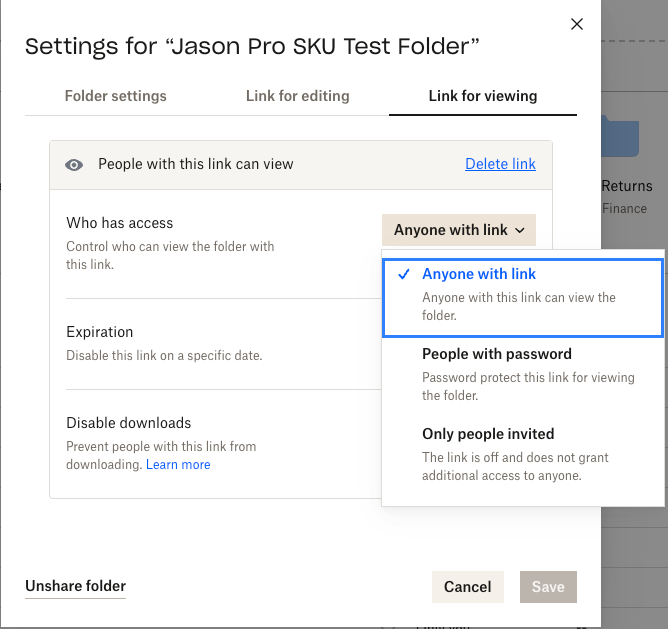Close the folder settings dialog
The height and width of the screenshot is (629, 668).
click(576, 24)
